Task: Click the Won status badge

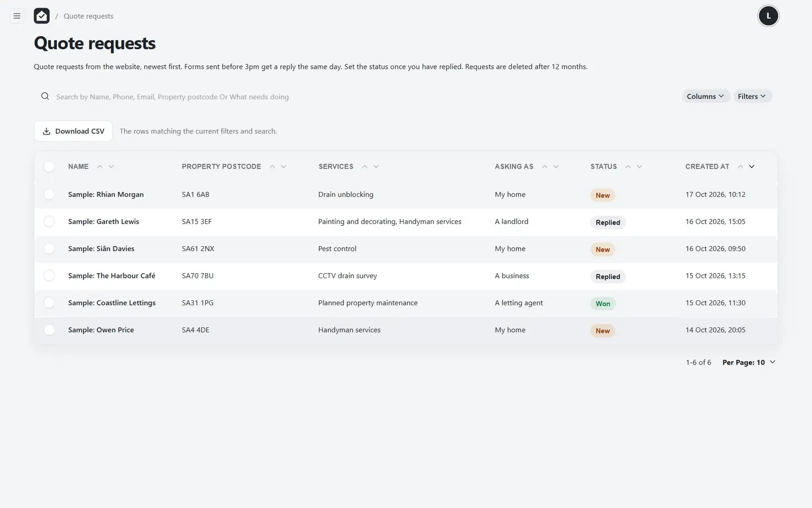Action: pos(603,304)
